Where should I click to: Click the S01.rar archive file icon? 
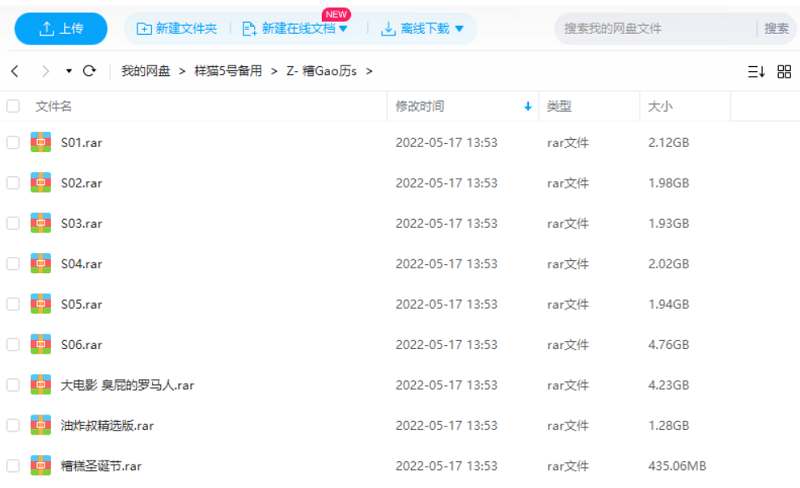point(41,142)
